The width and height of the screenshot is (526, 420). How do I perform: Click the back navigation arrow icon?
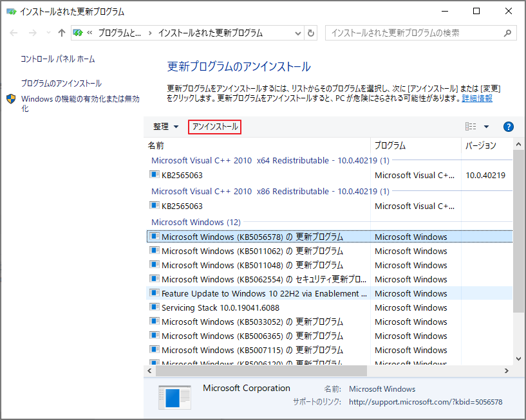(13, 33)
